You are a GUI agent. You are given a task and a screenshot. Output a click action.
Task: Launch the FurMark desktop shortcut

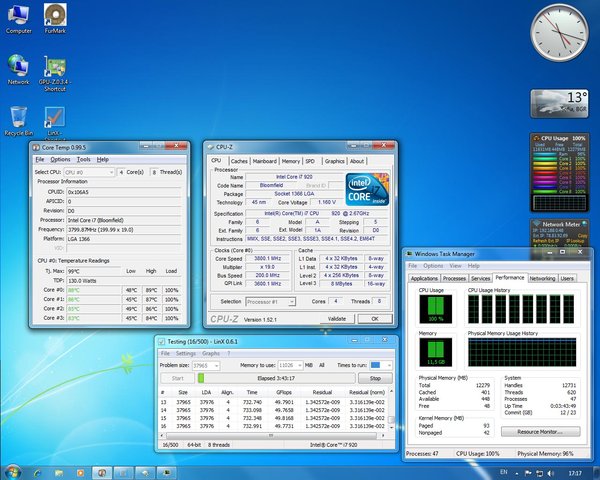[55, 19]
